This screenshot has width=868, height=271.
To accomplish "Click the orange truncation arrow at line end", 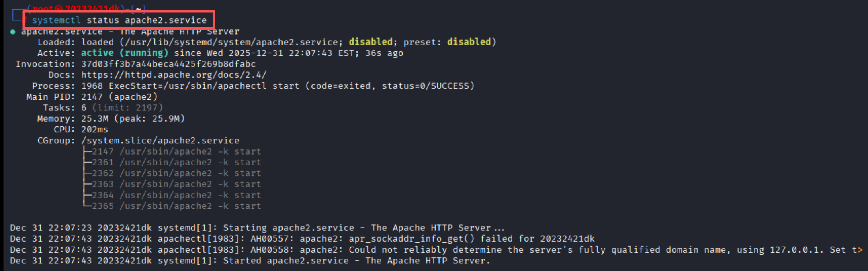I will (x=860, y=250).
